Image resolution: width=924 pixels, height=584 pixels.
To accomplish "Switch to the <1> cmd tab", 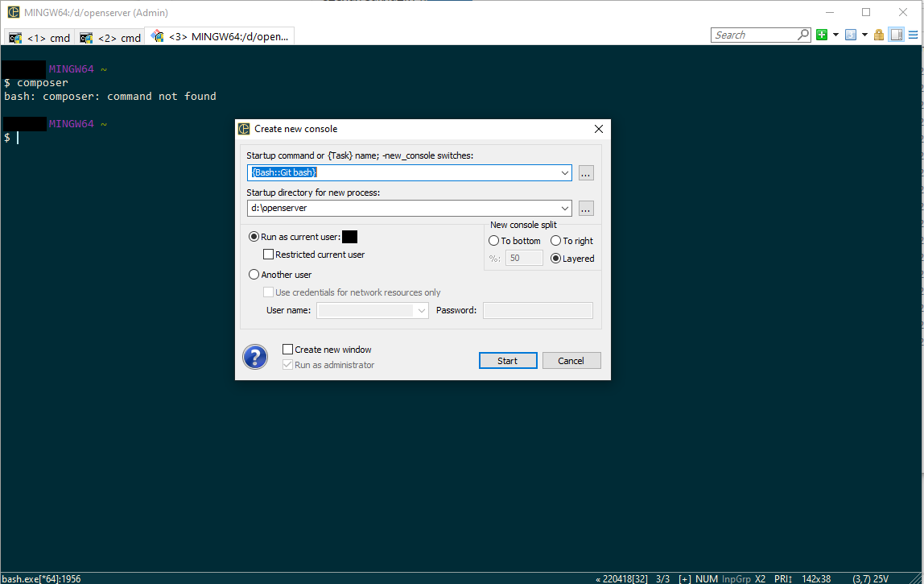I will pyautogui.click(x=39, y=38).
